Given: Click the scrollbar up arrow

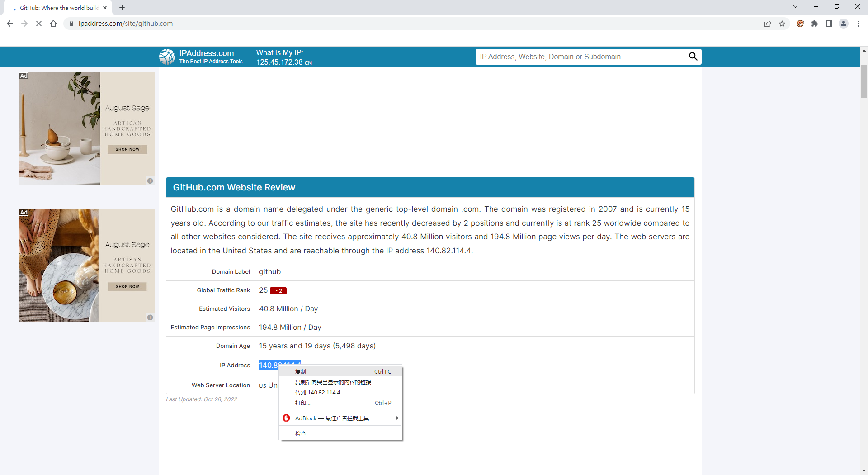Looking at the screenshot, I should (x=864, y=50).
